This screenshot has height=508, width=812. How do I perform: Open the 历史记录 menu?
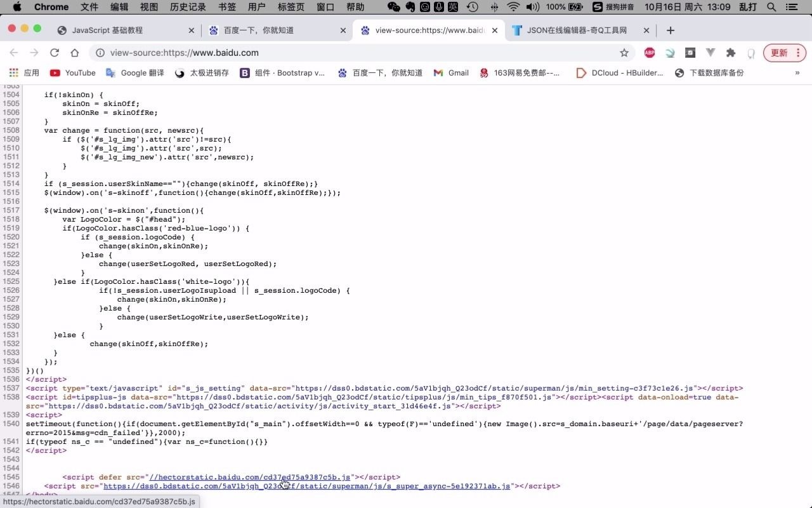pos(188,7)
